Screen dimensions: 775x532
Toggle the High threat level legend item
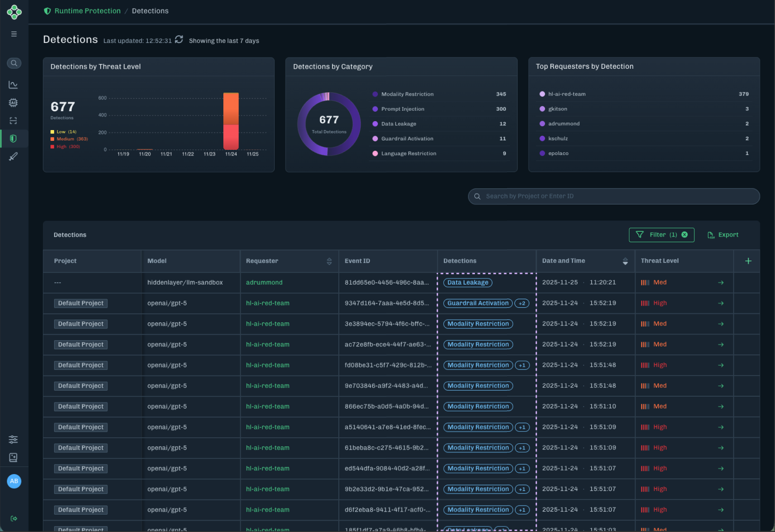(x=65, y=147)
